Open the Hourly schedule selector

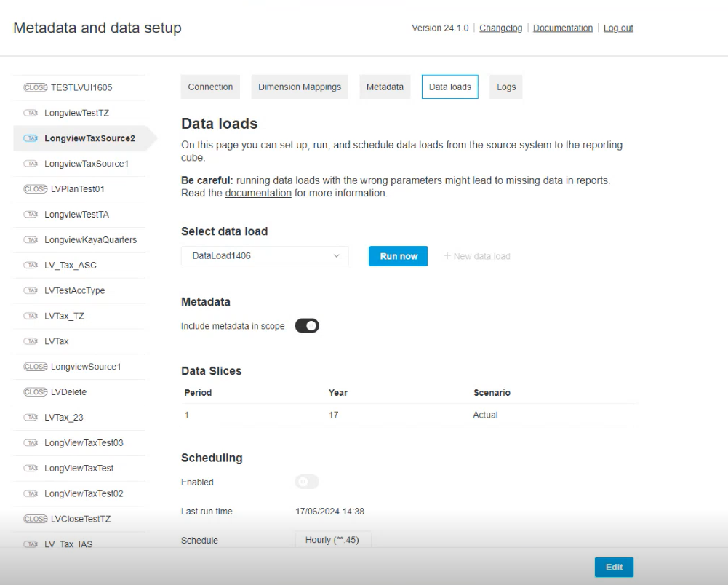(x=332, y=541)
